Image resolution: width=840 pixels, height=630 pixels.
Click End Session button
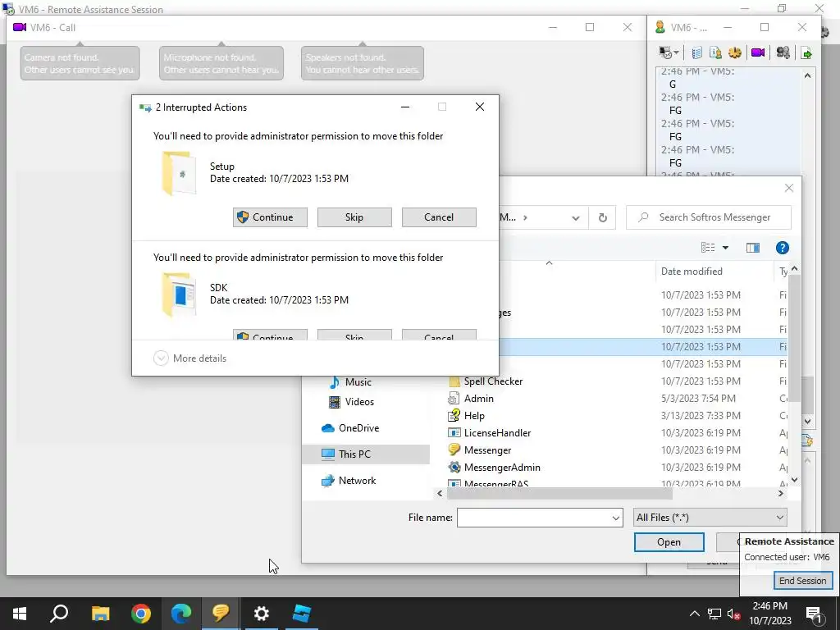point(802,581)
